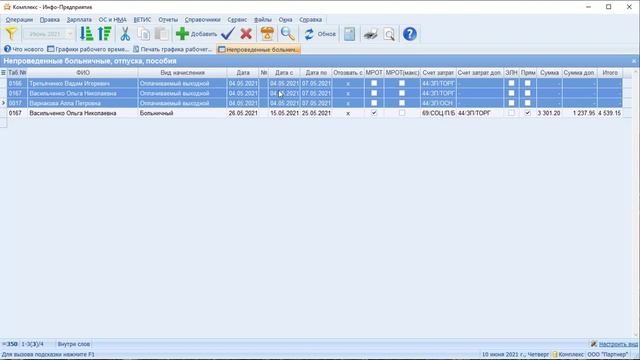This screenshot has width=640, height=360.
Task: Click the 3 301.20 amount cell
Action: point(549,113)
